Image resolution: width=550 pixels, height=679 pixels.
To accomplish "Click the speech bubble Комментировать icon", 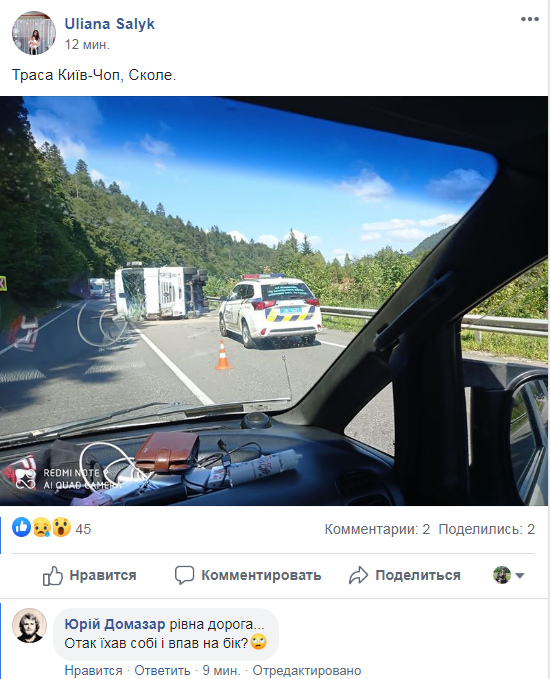I will click(184, 576).
